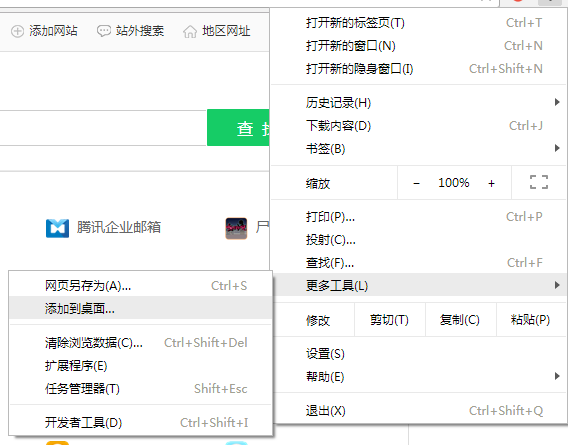This screenshot has width=568, height=445.
Task: Click the 地区网址 house icon
Action: (190, 32)
